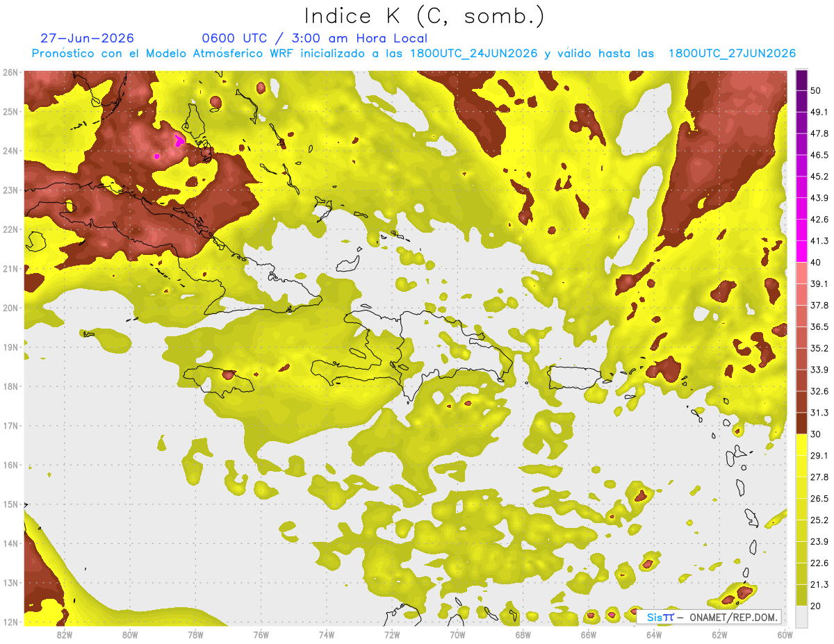The image size is (834, 644).
Task: Pick the dark brown swatch between 30 and 31.3
Action: [x=801, y=423]
